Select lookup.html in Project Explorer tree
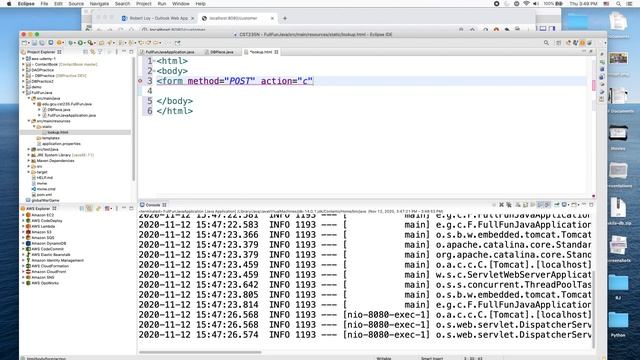This screenshot has height=360, width=640. [58, 132]
